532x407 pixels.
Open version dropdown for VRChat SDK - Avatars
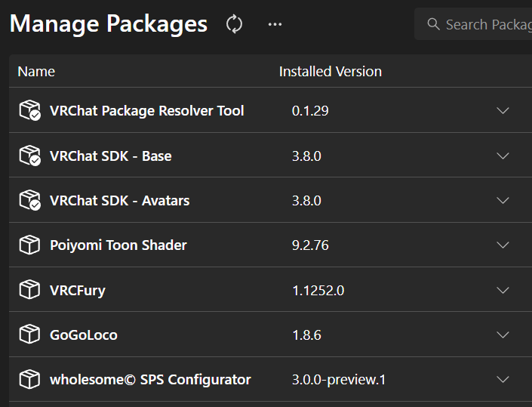tap(503, 201)
